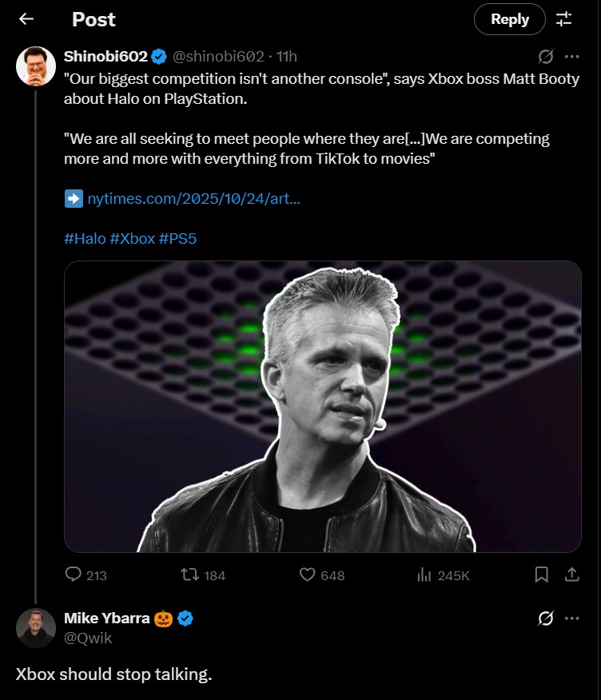View post analytics showing 245K

click(x=425, y=575)
